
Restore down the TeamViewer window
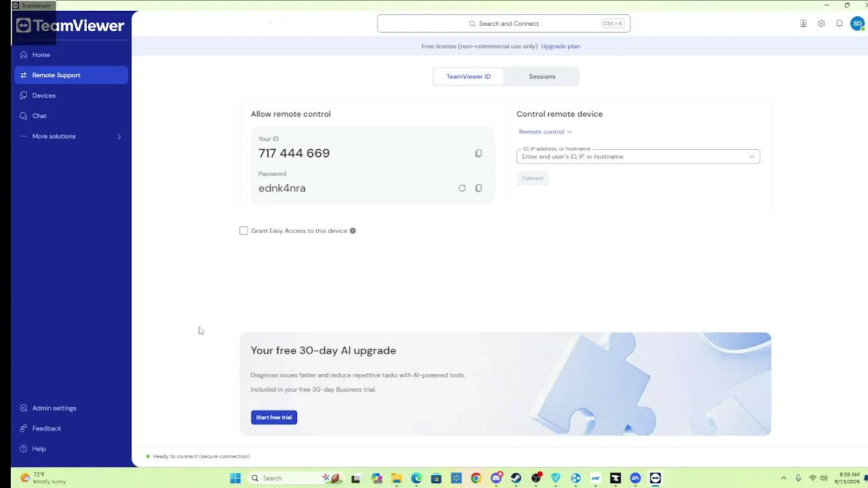[847, 5]
